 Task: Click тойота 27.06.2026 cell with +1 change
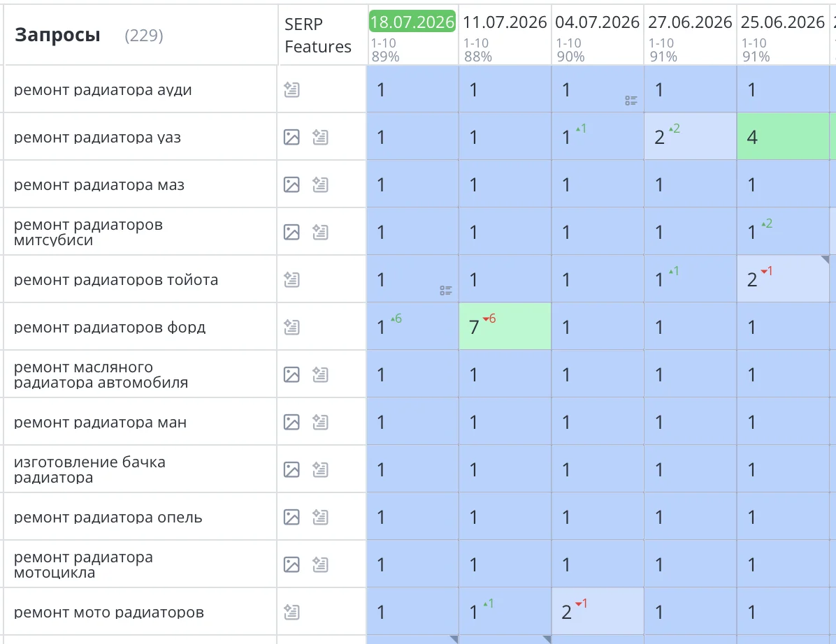point(690,279)
